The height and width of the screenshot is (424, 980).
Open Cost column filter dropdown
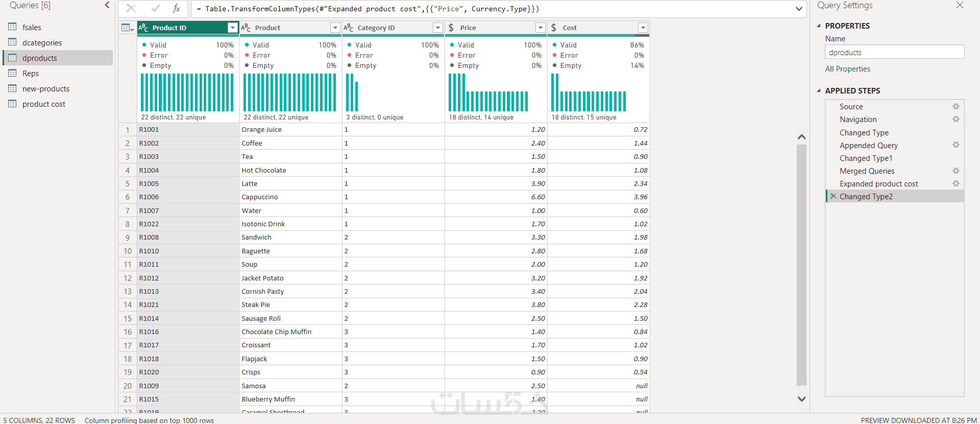pos(643,28)
